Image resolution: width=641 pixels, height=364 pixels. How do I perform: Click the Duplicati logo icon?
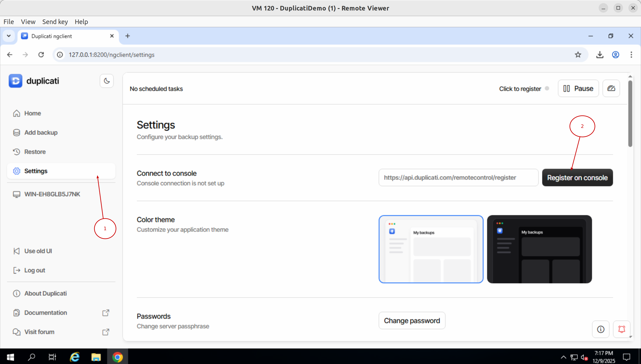[16, 81]
